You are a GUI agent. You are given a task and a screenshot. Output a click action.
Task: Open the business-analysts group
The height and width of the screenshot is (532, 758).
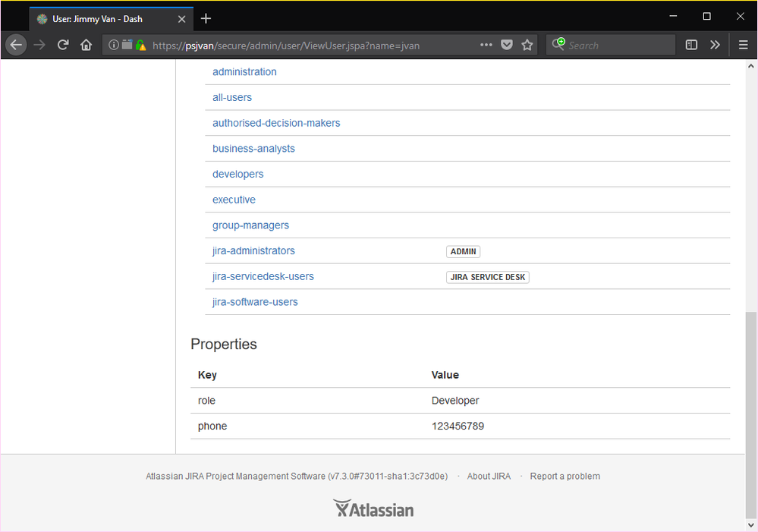pos(253,149)
